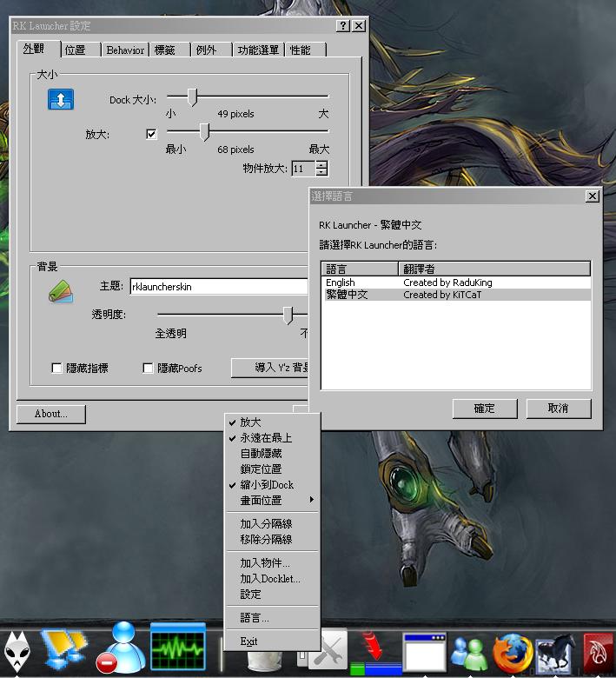
Task: Open the green waveform activity monitor icon
Action: coord(177,647)
